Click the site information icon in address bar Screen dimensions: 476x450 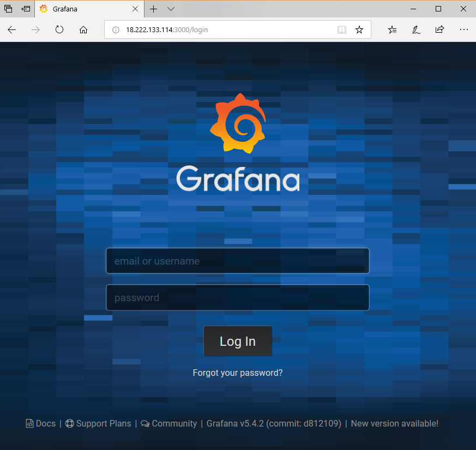coord(116,30)
